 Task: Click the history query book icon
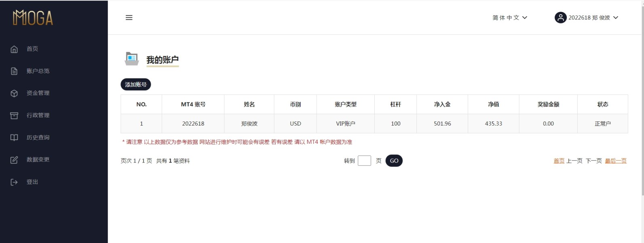14,138
